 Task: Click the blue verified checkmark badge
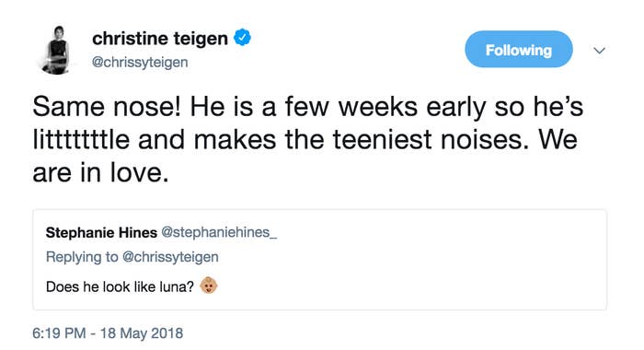242,38
